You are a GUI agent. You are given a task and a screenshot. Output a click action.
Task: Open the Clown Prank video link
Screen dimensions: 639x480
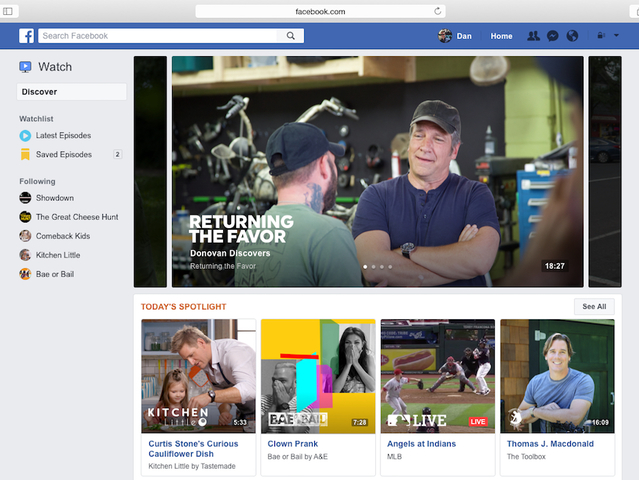point(290,443)
